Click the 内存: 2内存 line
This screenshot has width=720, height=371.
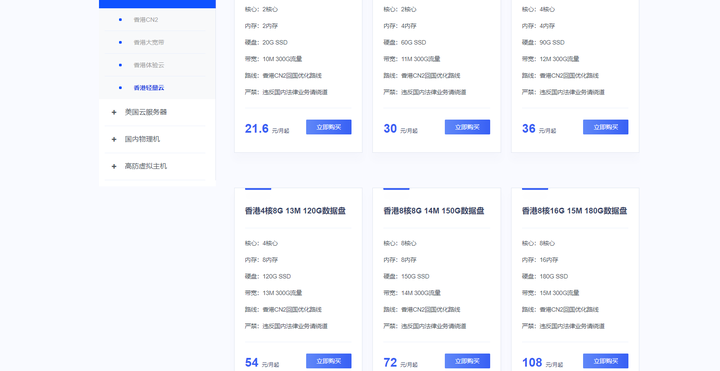tap(261, 26)
